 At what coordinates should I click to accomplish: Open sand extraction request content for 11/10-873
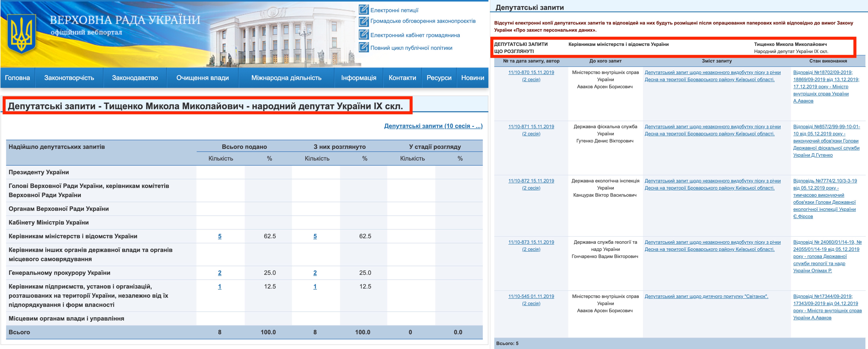tap(712, 246)
